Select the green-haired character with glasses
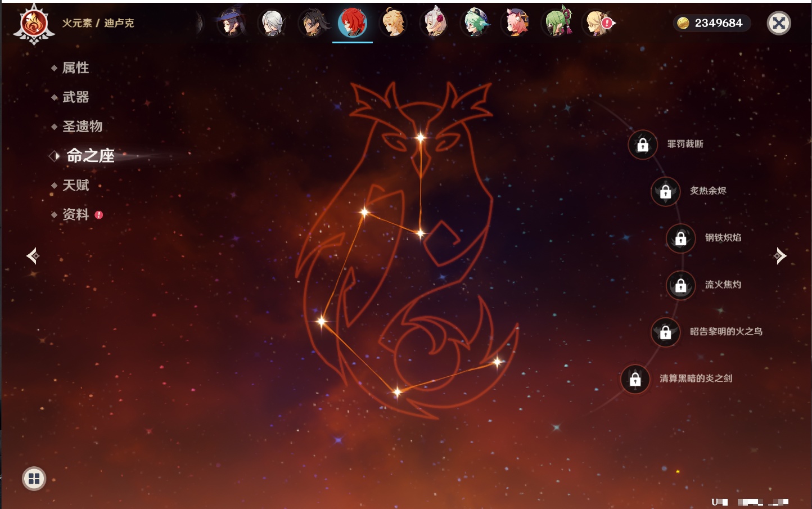The width and height of the screenshot is (812, 509). [x=475, y=24]
